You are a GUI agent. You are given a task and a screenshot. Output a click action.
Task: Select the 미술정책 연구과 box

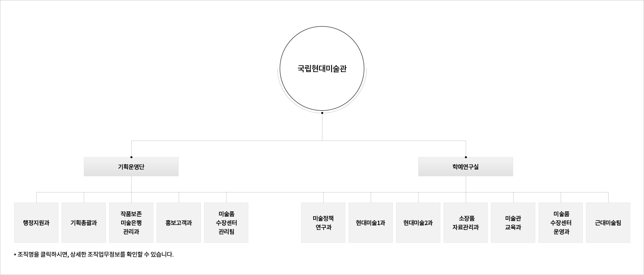click(x=323, y=223)
